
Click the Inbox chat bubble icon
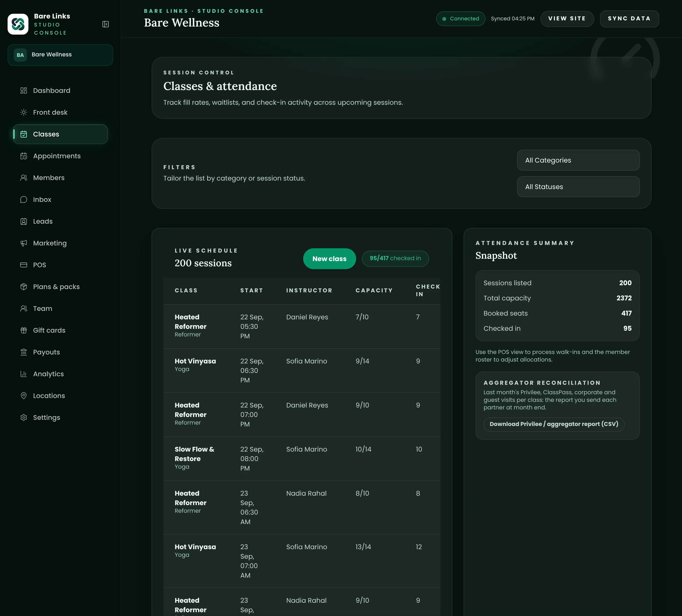(x=24, y=200)
